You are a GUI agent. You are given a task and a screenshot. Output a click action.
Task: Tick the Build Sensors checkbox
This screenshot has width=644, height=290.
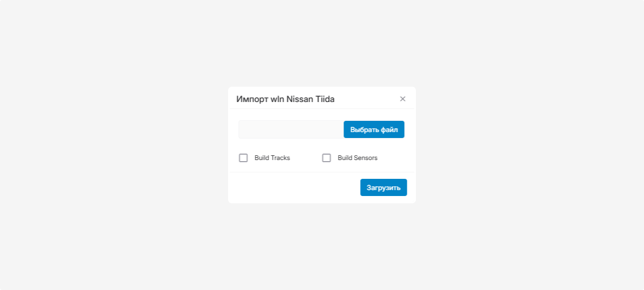tap(326, 158)
